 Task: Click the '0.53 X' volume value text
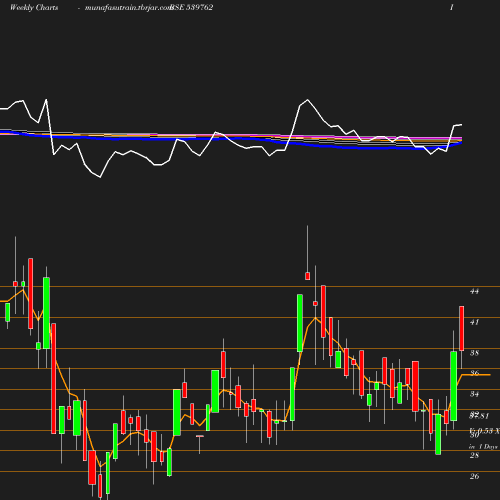coord(488,431)
